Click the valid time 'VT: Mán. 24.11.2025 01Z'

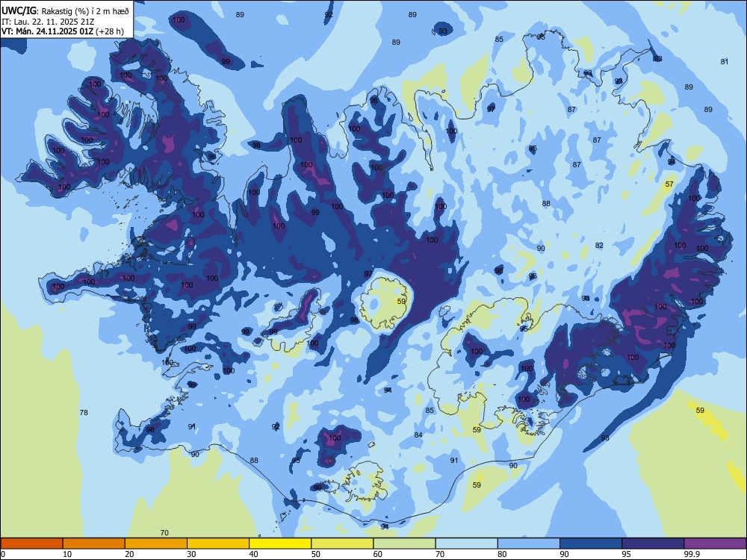[x=48, y=31]
